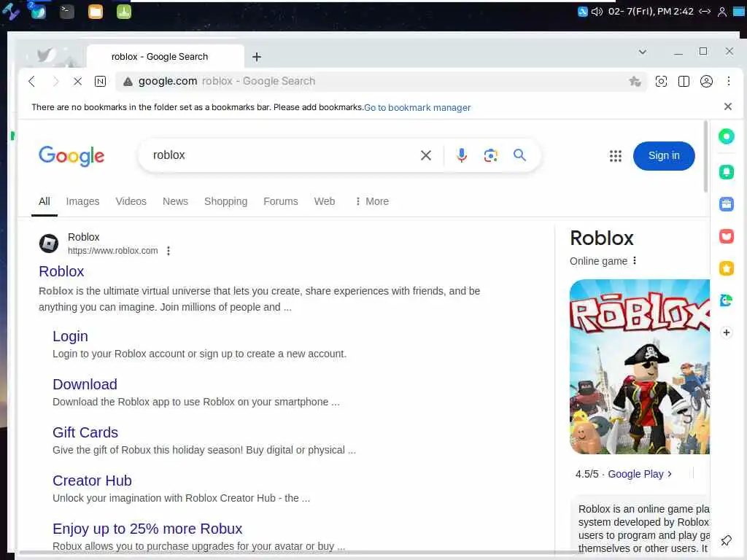The image size is (747, 560).
Task: Open Enjoy up to 25% more Robux
Action: (147, 529)
